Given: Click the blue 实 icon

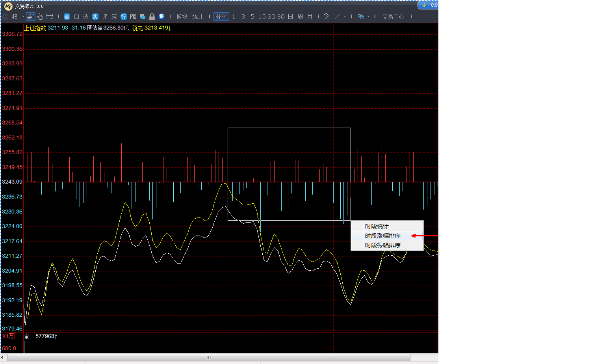Looking at the screenshot, I should click(95, 17).
